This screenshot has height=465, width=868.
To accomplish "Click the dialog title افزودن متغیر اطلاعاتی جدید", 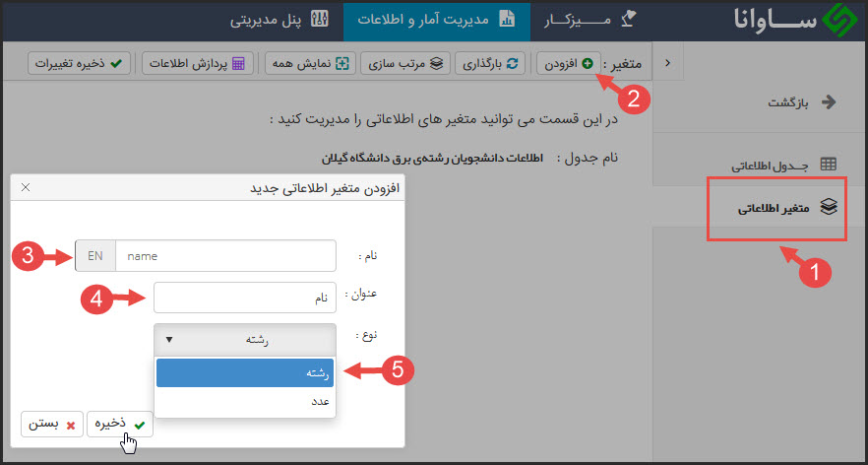I will [x=325, y=188].
